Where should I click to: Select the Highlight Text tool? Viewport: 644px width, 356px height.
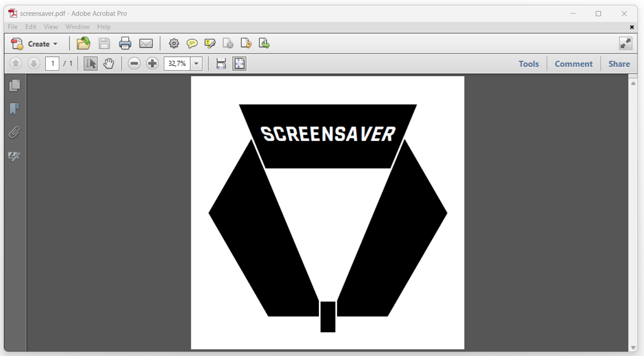[210, 43]
